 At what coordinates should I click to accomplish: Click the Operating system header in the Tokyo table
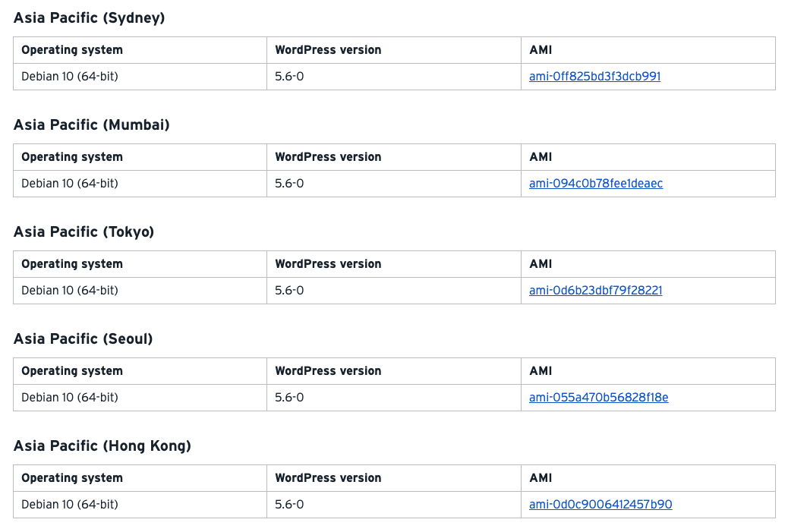72,264
